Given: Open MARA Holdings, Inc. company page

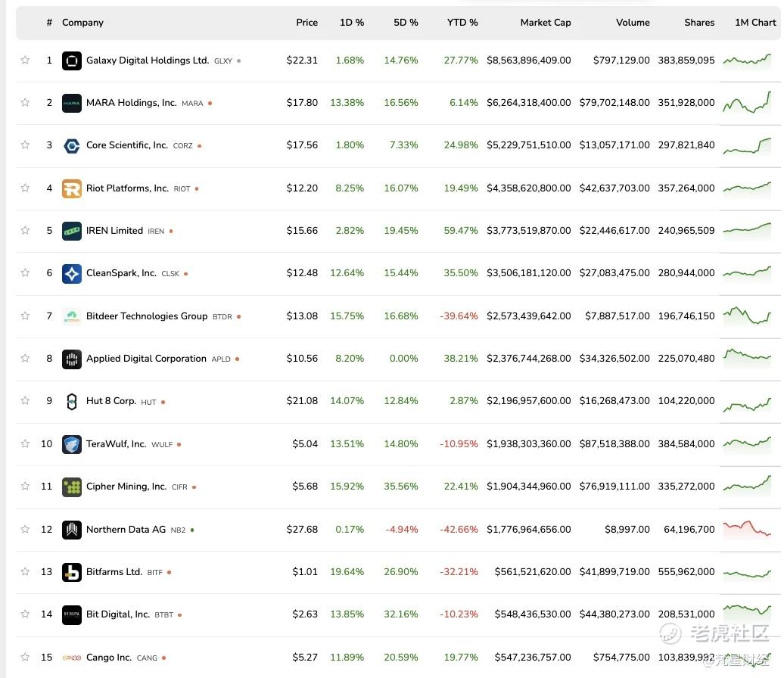Looking at the screenshot, I should coord(131,103).
